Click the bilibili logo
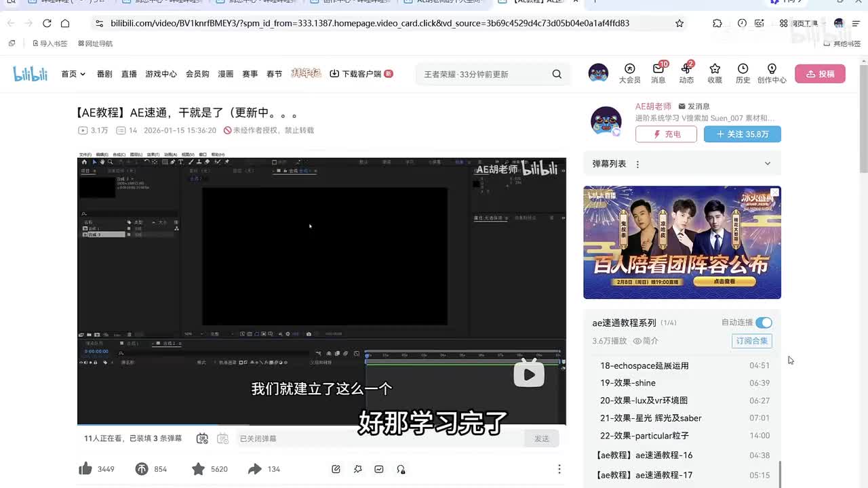This screenshot has width=868, height=488. point(31,74)
